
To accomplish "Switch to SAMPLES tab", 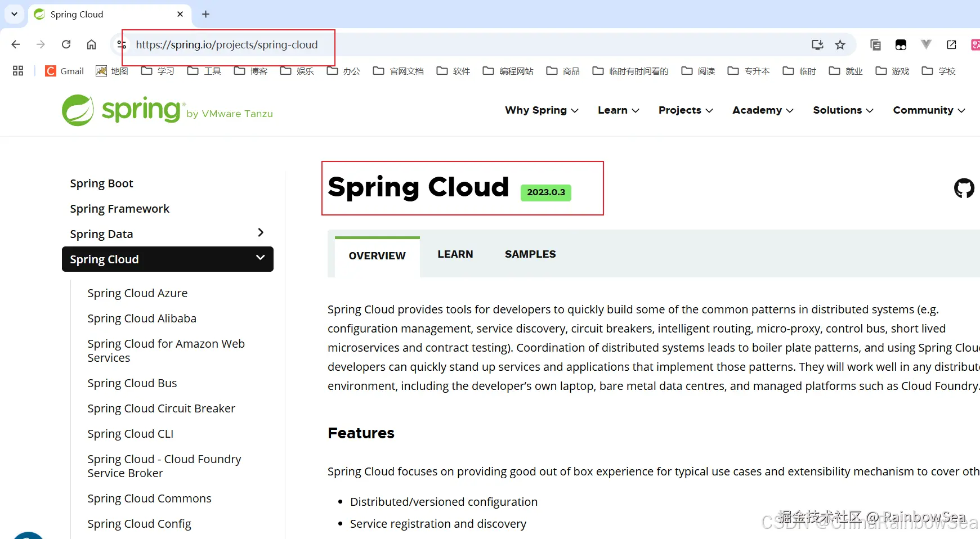I will 530,254.
